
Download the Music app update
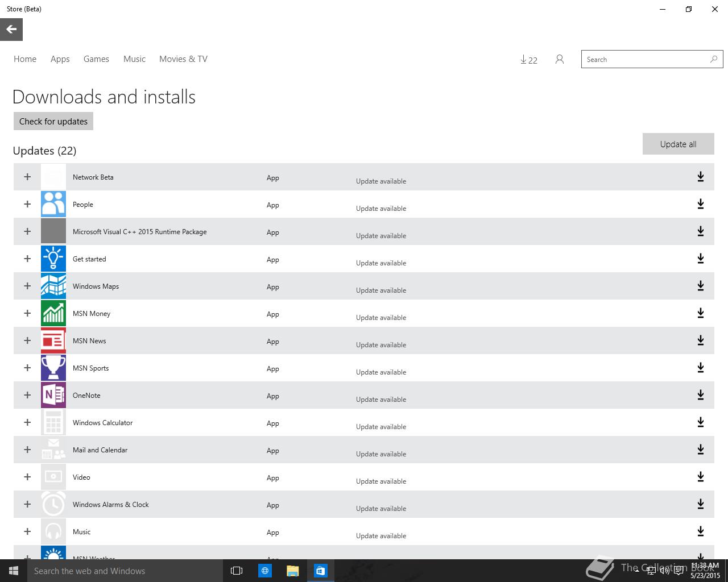coord(701,531)
